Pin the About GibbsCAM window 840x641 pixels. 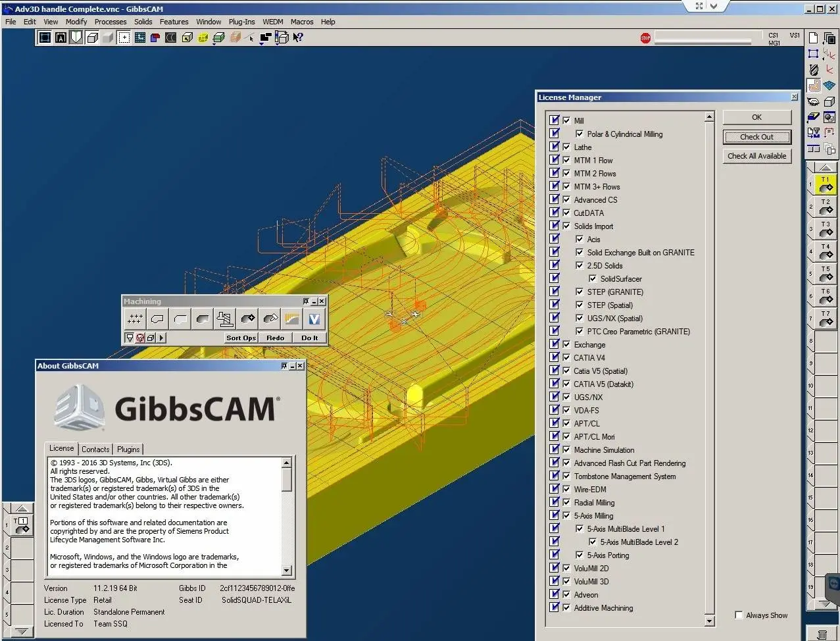click(x=284, y=365)
